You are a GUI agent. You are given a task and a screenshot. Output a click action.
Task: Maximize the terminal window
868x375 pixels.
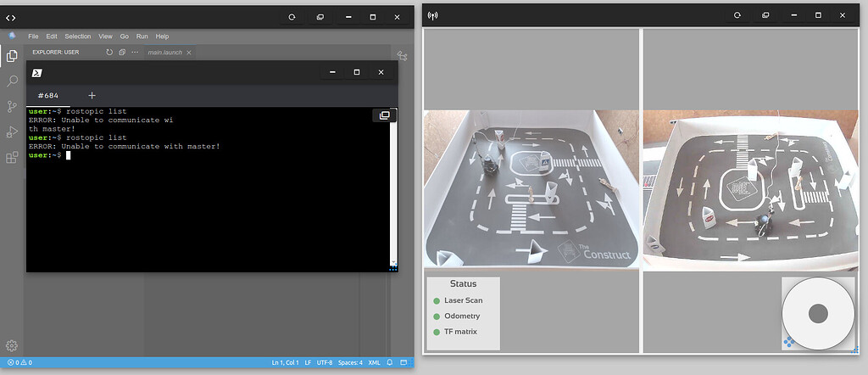point(357,72)
